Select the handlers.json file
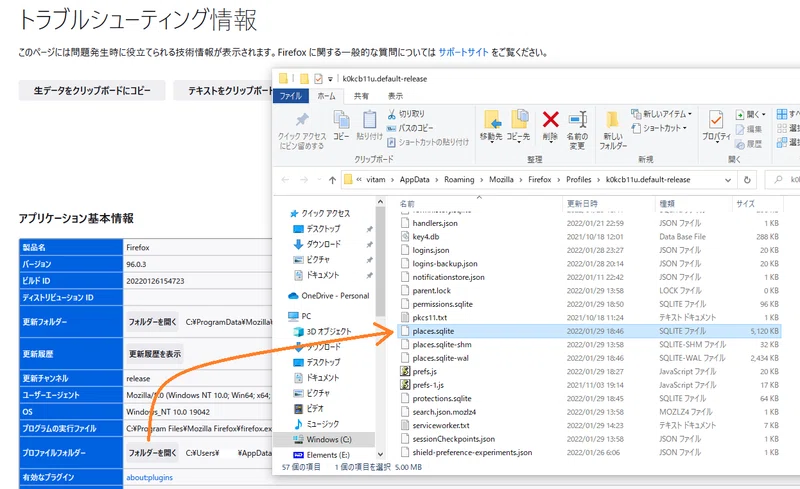The image size is (800, 489). (x=435, y=223)
